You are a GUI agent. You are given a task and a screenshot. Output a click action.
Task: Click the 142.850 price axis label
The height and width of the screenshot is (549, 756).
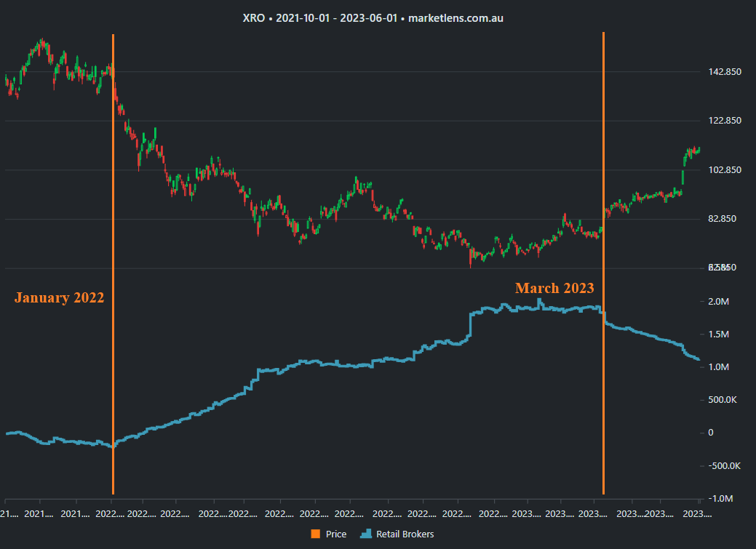(x=725, y=71)
